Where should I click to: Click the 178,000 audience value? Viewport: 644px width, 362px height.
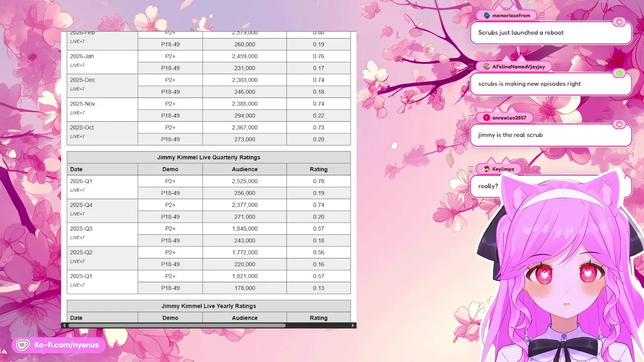point(245,289)
